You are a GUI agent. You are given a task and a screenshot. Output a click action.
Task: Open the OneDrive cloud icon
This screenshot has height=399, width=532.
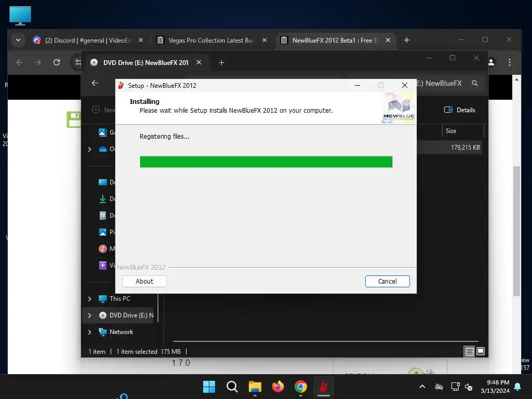(x=103, y=149)
